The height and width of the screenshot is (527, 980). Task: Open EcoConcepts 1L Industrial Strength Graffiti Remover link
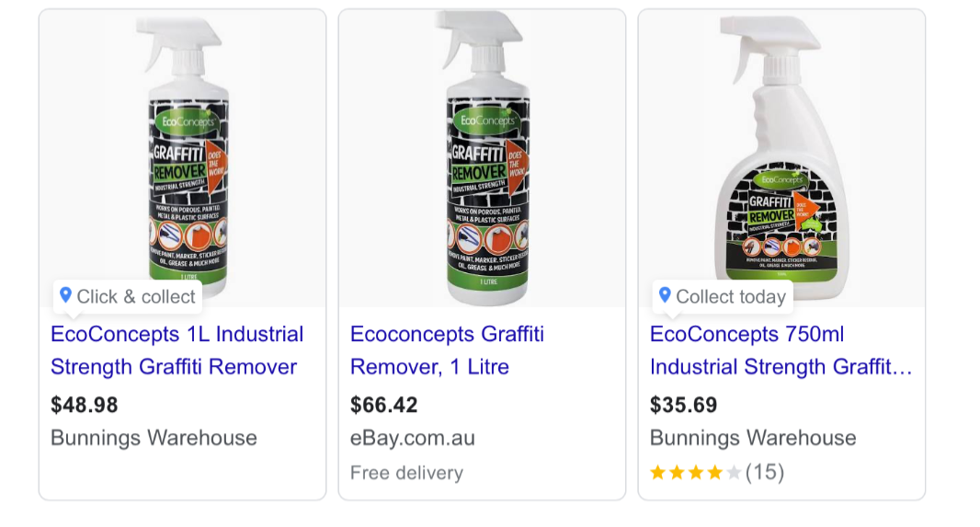(x=177, y=350)
